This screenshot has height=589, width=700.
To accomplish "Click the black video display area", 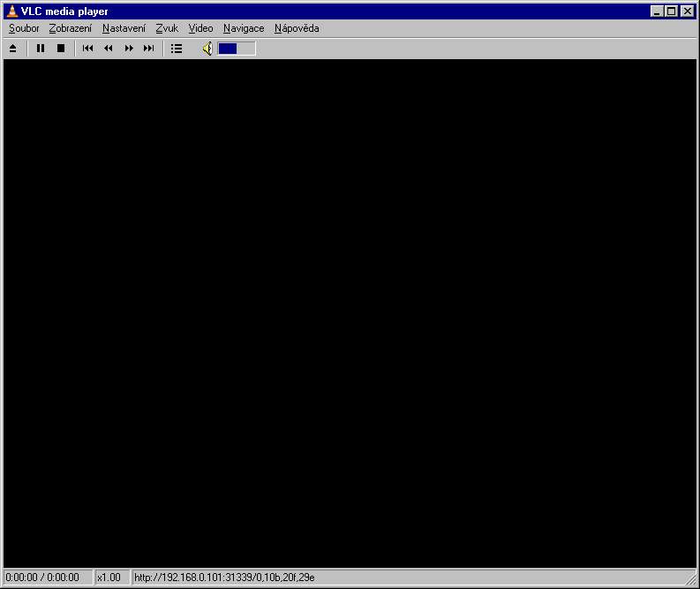I will coord(350,313).
